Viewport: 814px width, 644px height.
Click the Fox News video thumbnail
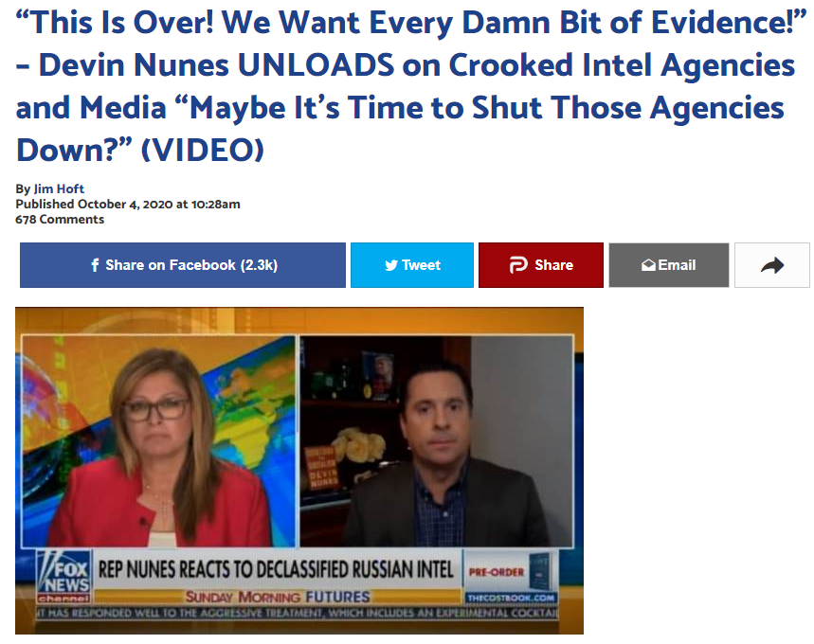(299, 471)
